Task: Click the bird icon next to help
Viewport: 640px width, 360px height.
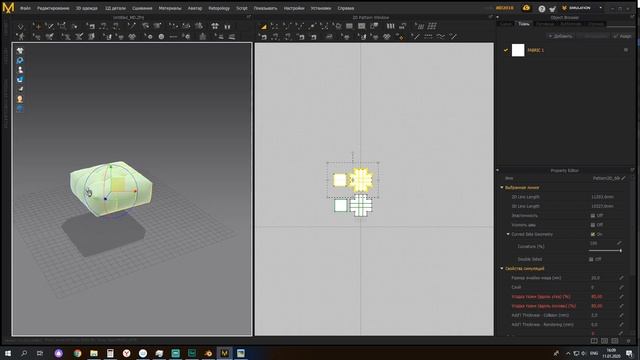Action: click(552, 9)
